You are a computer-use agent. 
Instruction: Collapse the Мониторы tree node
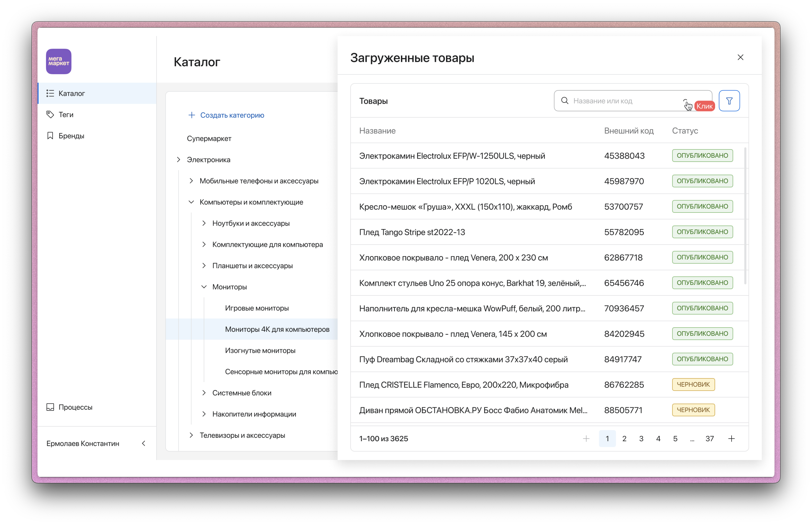pyautogui.click(x=204, y=287)
